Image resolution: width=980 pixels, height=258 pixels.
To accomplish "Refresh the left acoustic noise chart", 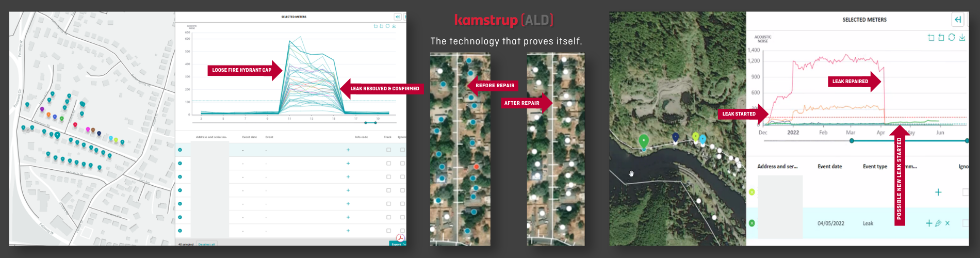I will 387,26.
